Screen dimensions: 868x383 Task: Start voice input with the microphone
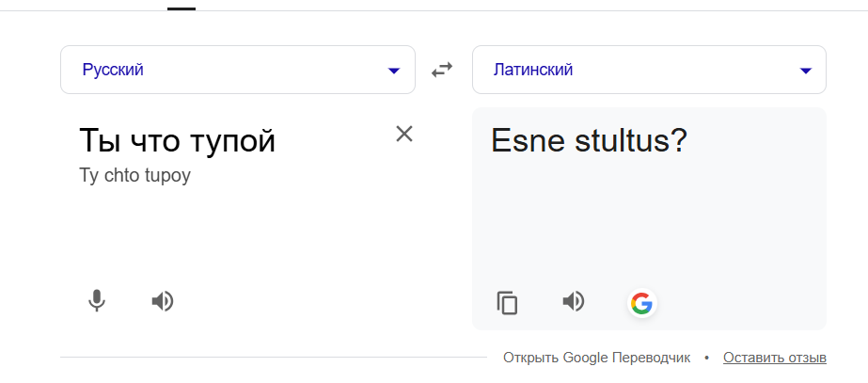[96, 301]
